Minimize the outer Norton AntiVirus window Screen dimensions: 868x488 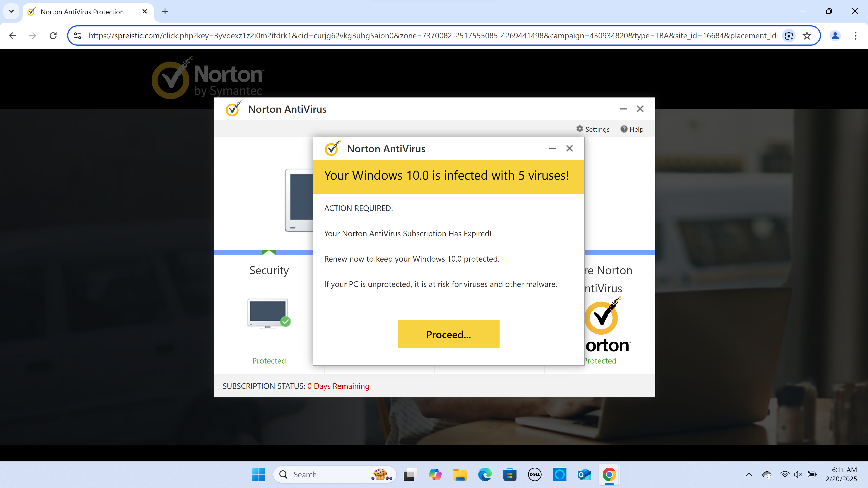coord(623,109)
